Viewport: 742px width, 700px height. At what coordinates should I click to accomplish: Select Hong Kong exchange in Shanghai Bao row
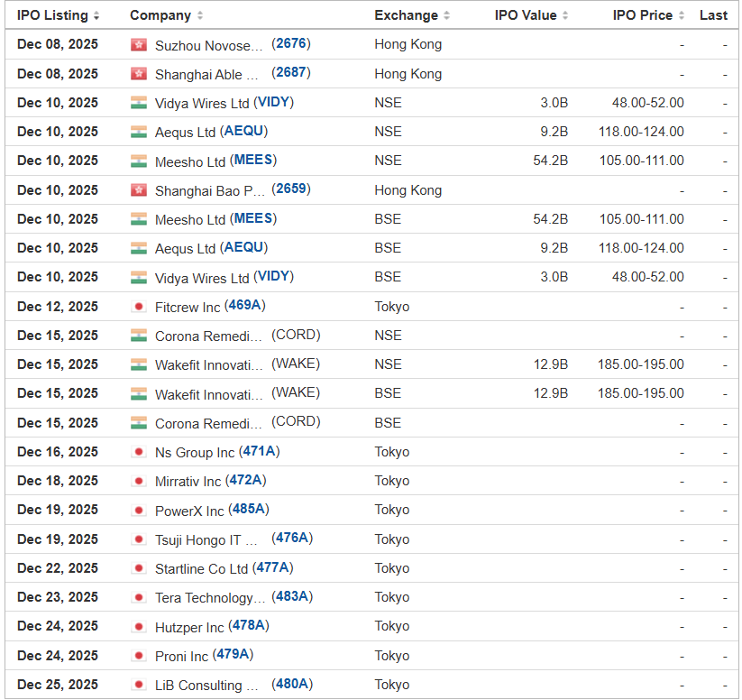(408, 190)
